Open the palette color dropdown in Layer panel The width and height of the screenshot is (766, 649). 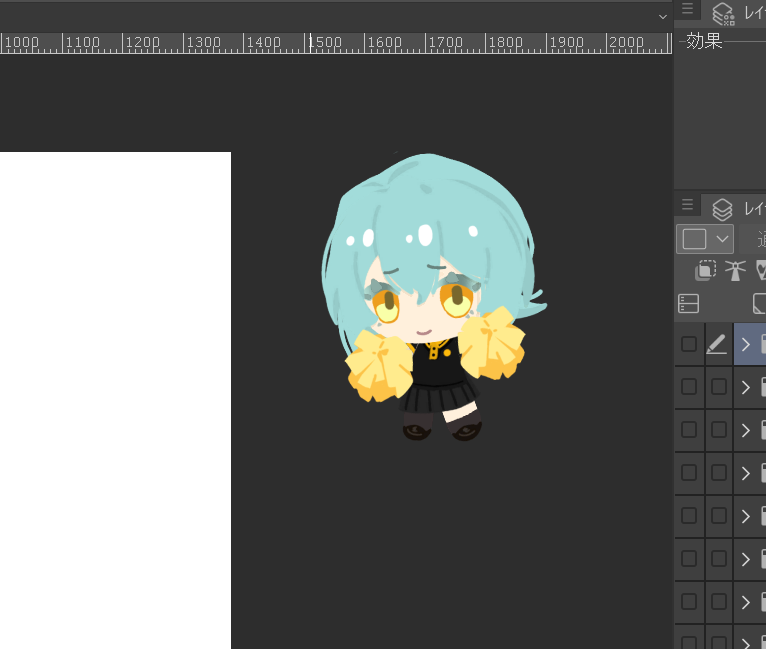[704, 239]
